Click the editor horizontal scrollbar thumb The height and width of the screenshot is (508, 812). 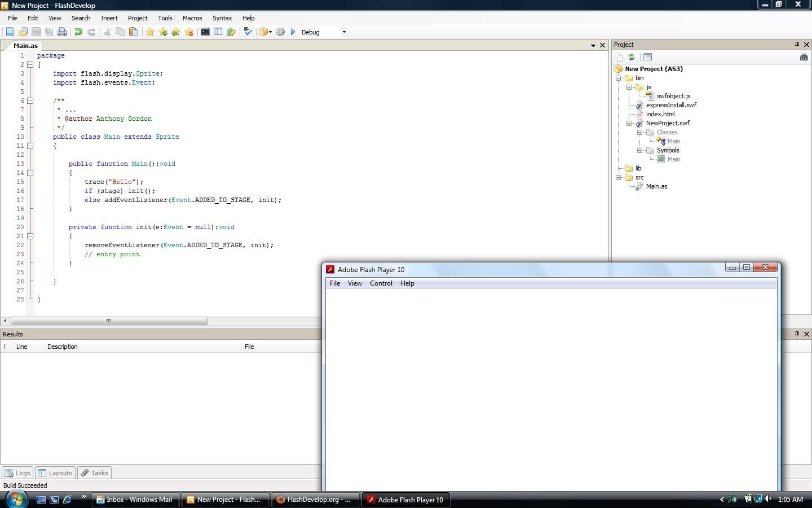point(109,321)
